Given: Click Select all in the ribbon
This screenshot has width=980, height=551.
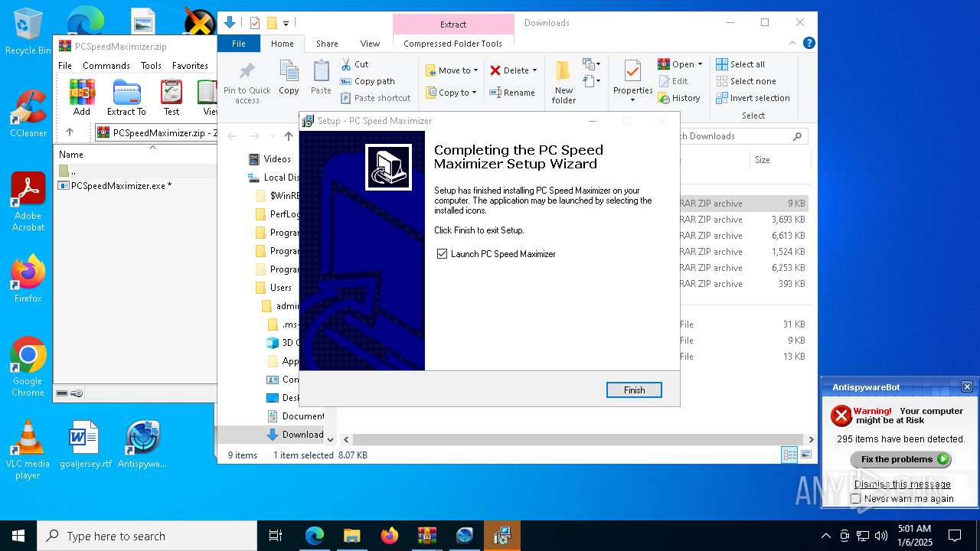Looking at the screenshot, I should [740, 64].
